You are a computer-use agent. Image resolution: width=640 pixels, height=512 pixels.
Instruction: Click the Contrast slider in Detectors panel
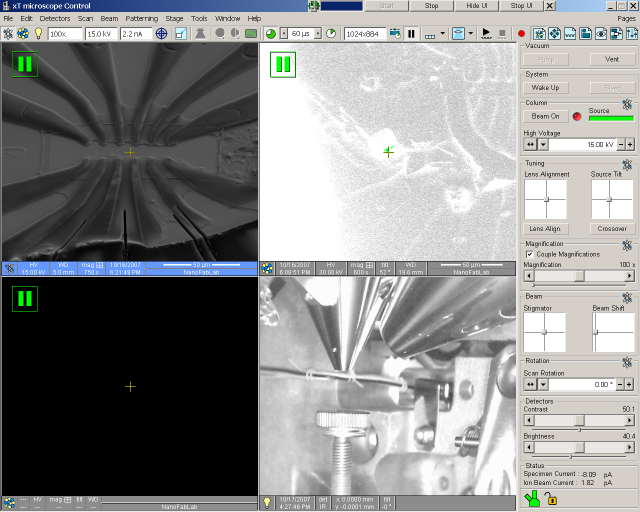(x=578, y=420)
